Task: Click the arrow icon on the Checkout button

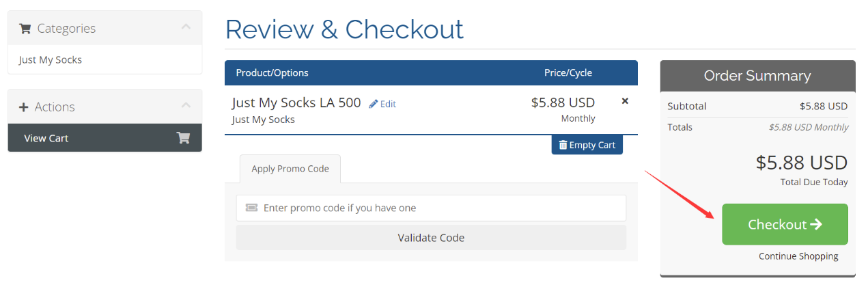Action: (x=816, y=224)
